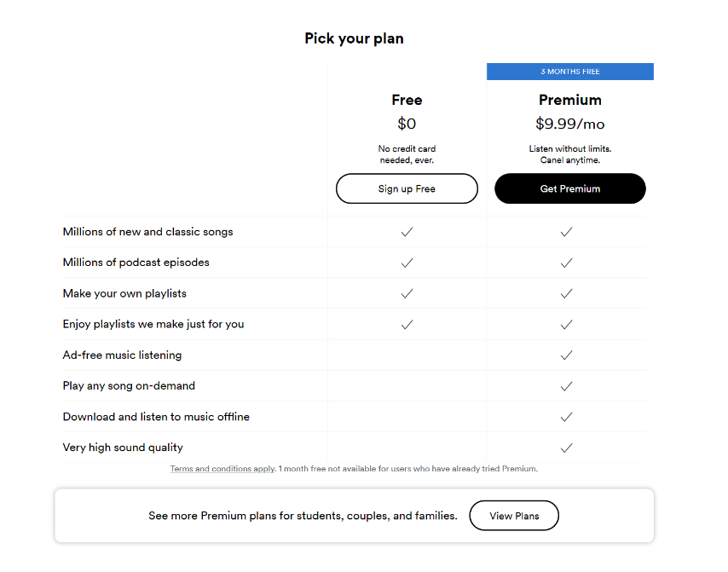Image resolution: width=728 pixels, height=572 pixels.
Task: Click Premium checkmark for Play any song on-demand
Action: click(566, 385)
